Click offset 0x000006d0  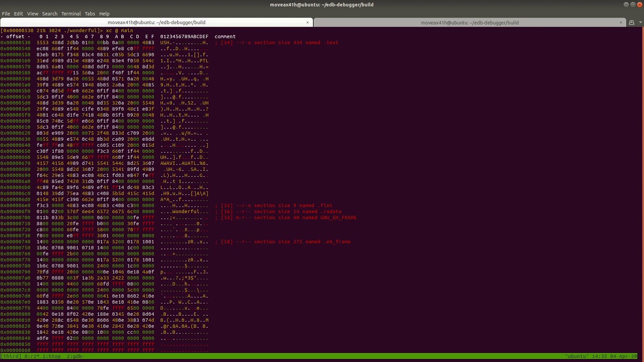[15, 200]
